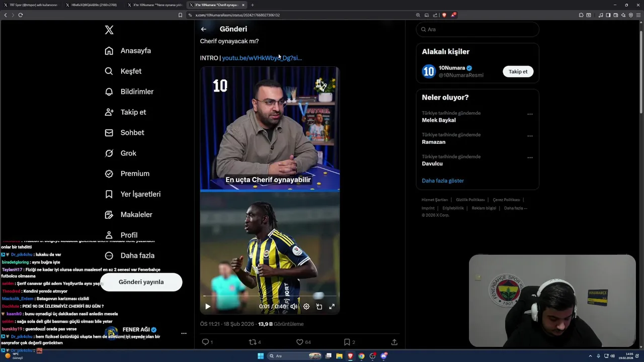Open Sohbet messages

click(x=124, y=133)
